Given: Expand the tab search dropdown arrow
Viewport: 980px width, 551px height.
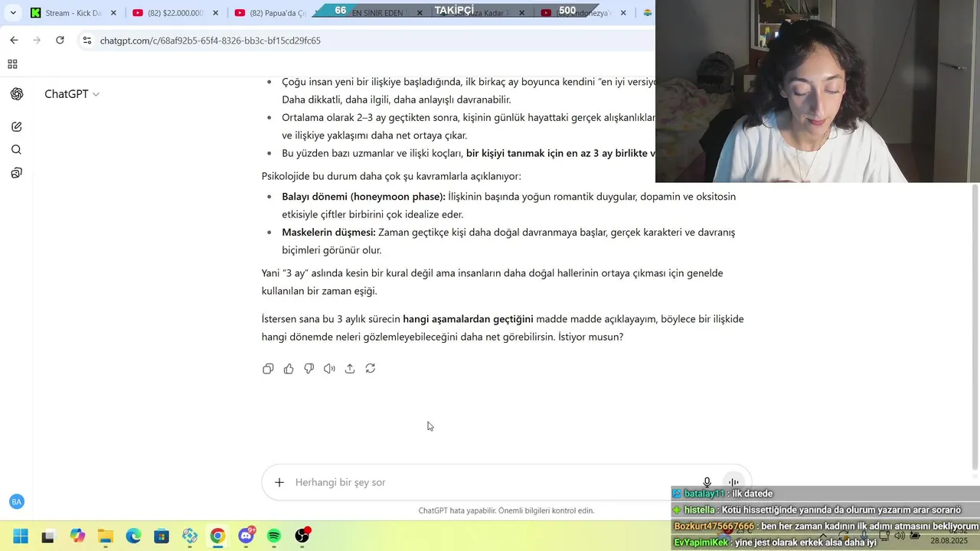Looking at the screenshot, I should [x=13, y=13].
